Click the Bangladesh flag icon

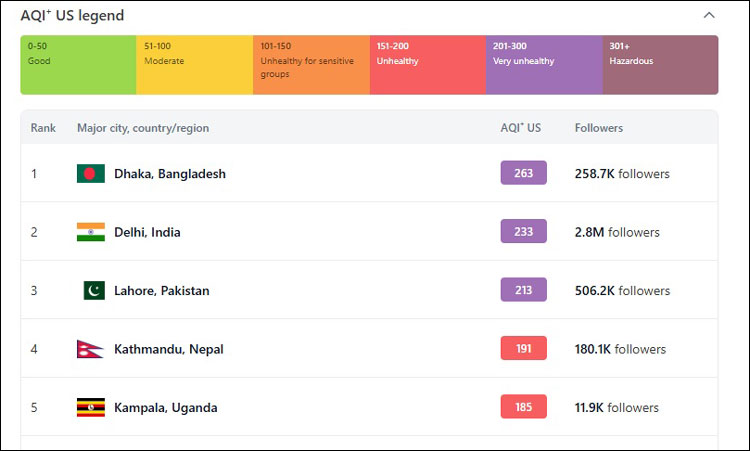(90, 173)
